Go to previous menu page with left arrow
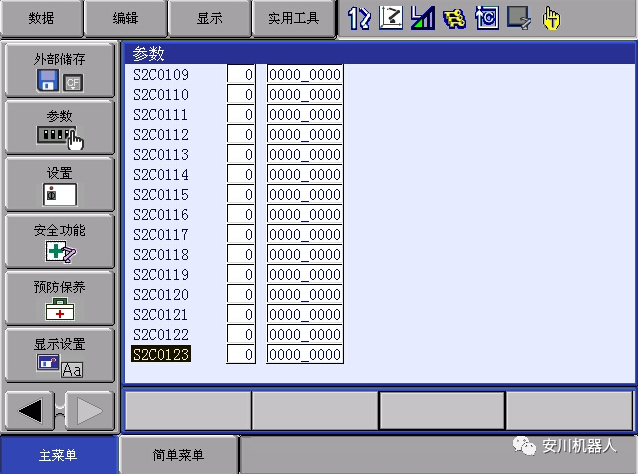 [30, 411]
